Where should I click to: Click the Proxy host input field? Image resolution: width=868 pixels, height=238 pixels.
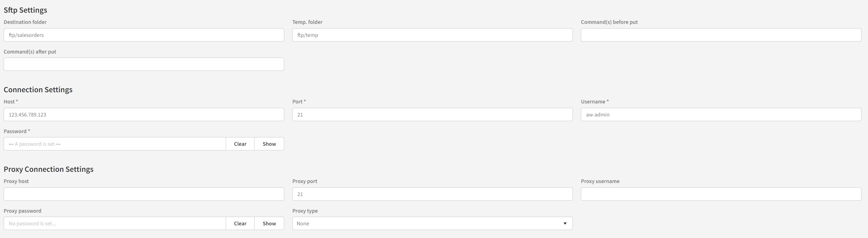[144, 194]
